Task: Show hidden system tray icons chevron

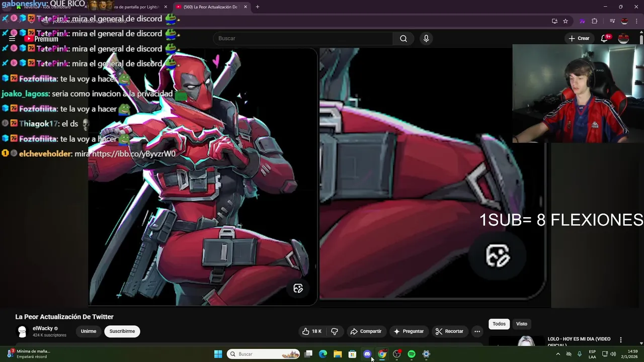Action: [x=557, y=354]
